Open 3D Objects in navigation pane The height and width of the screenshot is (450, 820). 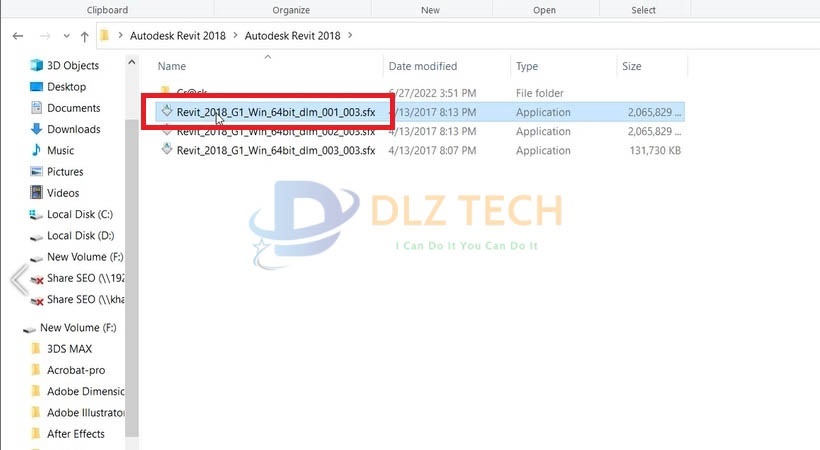pyautogui.click(x=73, y=65)
